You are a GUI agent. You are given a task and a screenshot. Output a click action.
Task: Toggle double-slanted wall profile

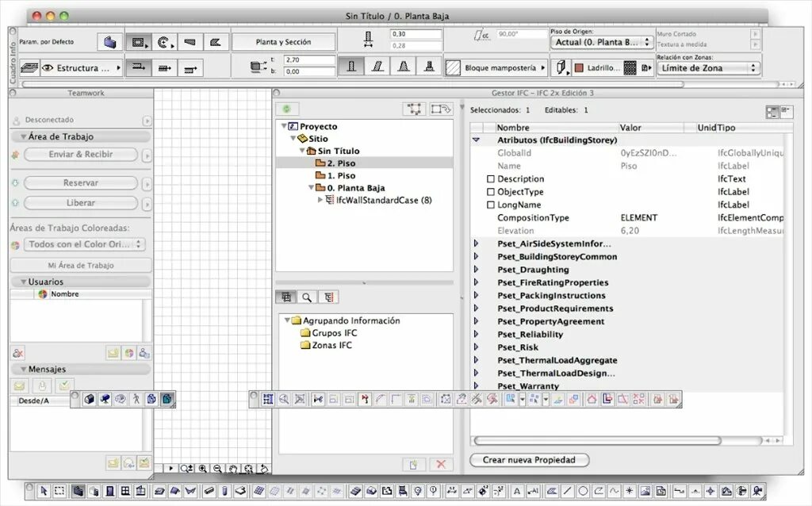(x=404, y=67)
